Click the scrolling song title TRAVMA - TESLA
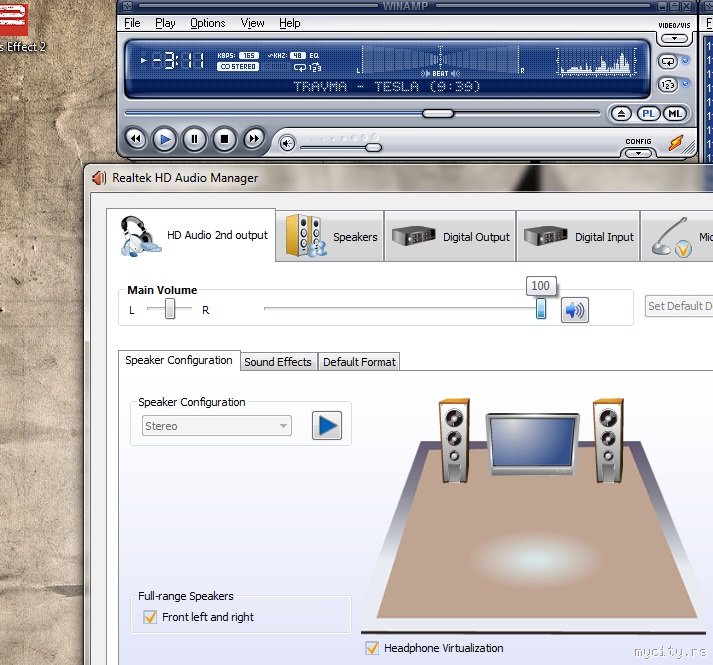 pyautogui.click(x=387, y=86)
